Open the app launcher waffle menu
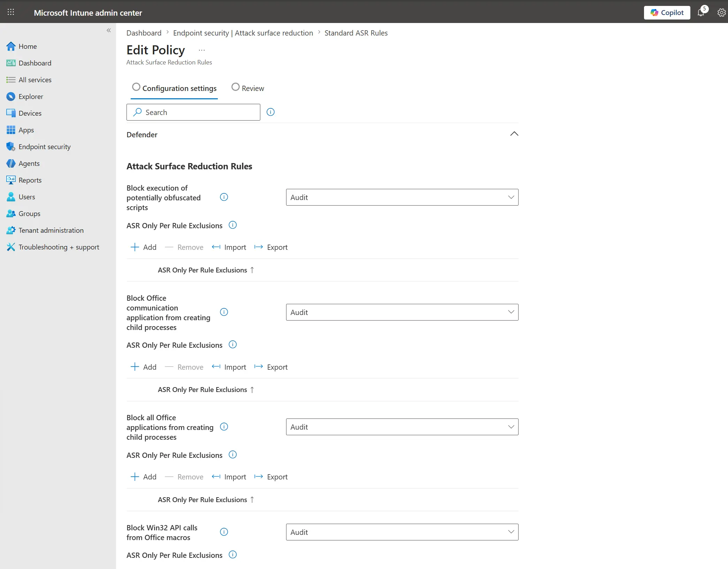The height and width of the screenshot is (569, 728). coord(11,12)
